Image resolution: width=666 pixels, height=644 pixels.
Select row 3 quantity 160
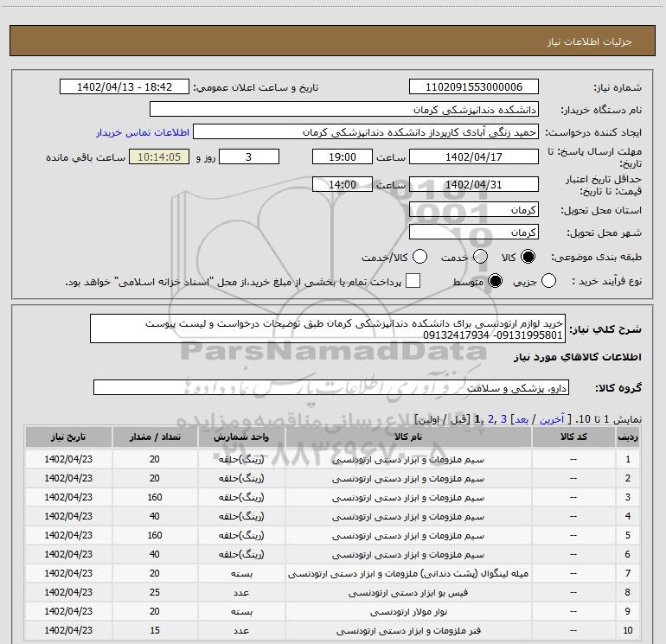155,497
